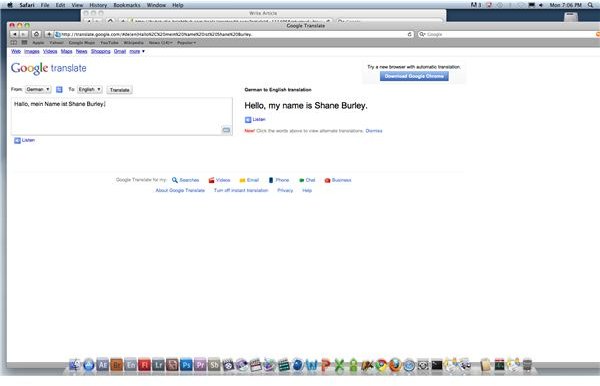Play audio with Listen under the German text
The width and height of the screenshot is (600, 386).
tap(24, 140)
